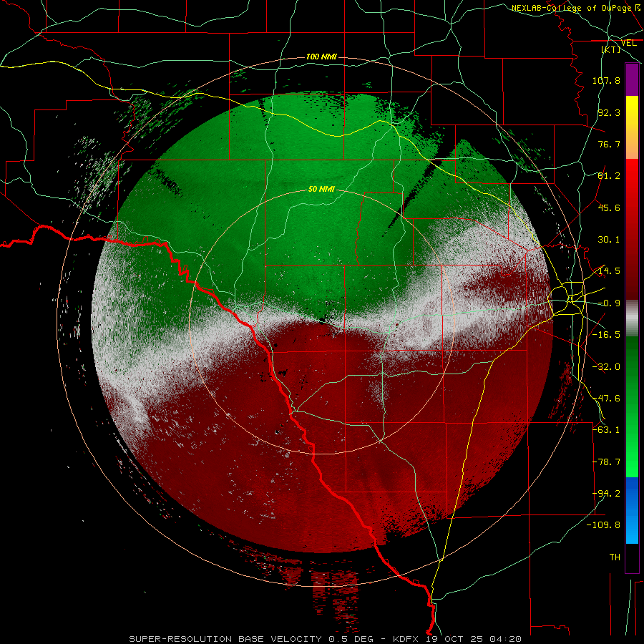Click the purple segment of the velocity color bar

click(x=632, y=79)
